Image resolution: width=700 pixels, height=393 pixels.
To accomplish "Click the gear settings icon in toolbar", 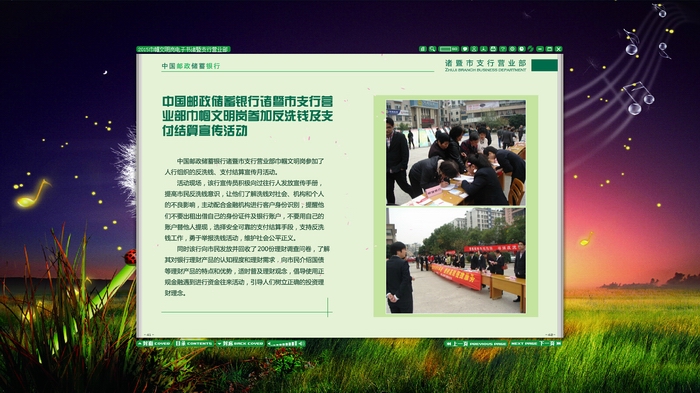I will coord(512,49).
